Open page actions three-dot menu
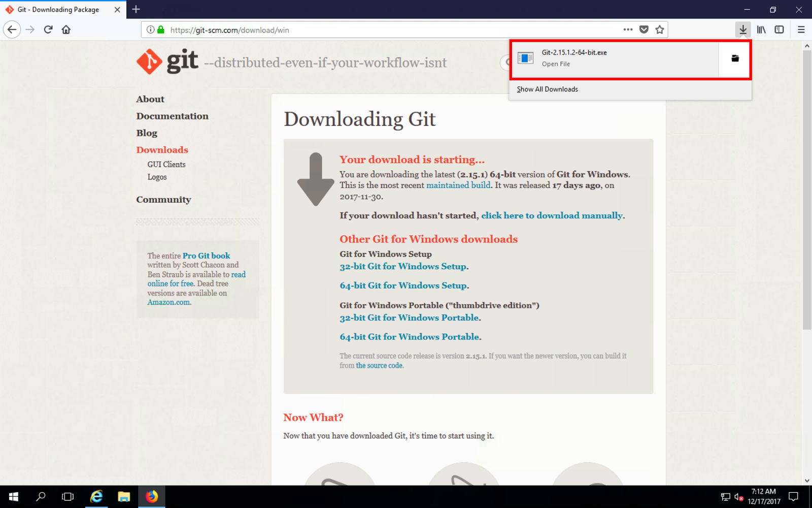 (x=628, y=29)
